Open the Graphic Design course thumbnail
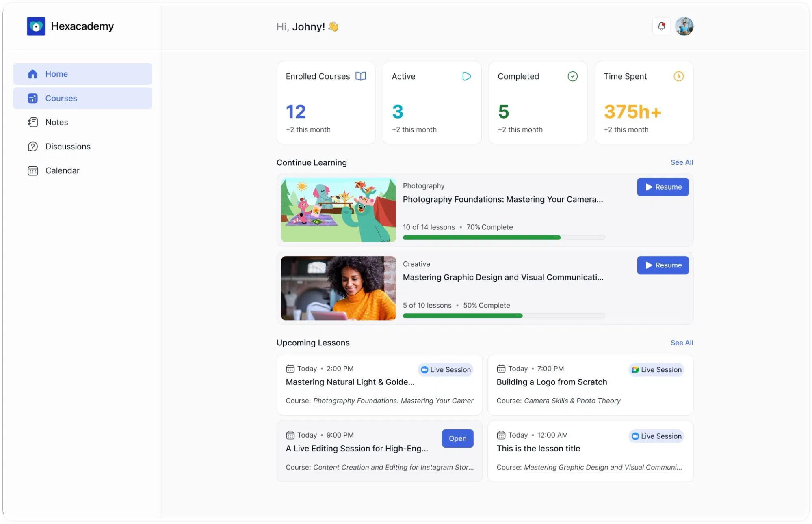The width and height of the screenshot is (812, 524). pyautogui.click(x=338, y=288)
